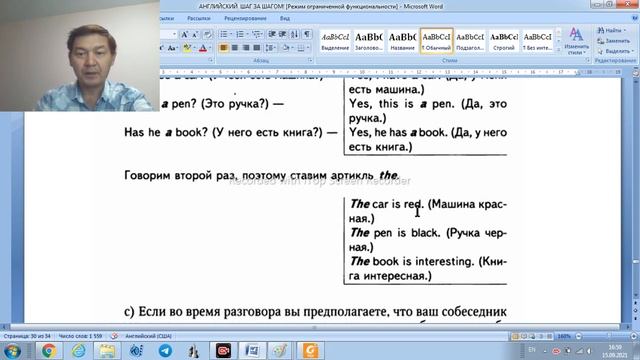
Task: Open the Стили dialog launcher
Action: tap(588, 60)
